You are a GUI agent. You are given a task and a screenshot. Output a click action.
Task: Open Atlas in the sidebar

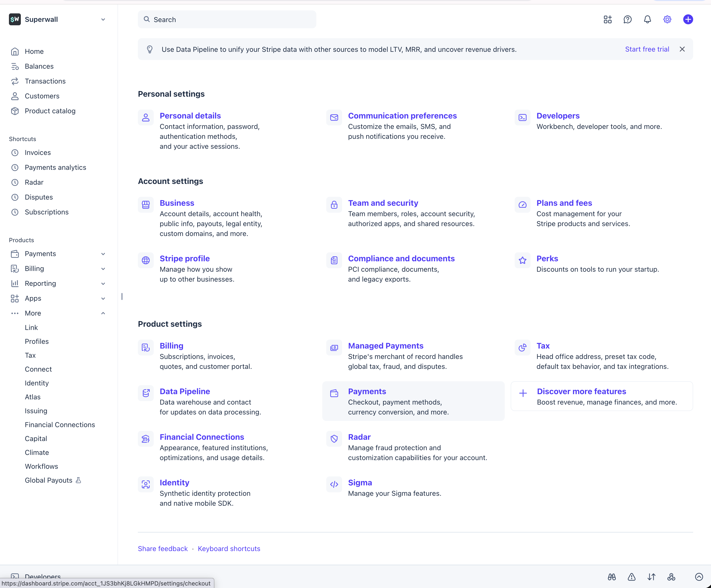coord(32,397)
